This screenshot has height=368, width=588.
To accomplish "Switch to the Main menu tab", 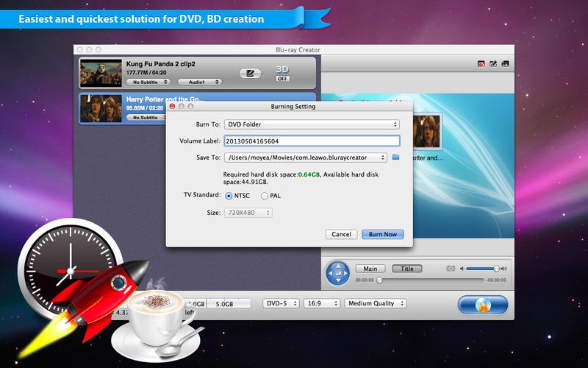I will point(370,269).
